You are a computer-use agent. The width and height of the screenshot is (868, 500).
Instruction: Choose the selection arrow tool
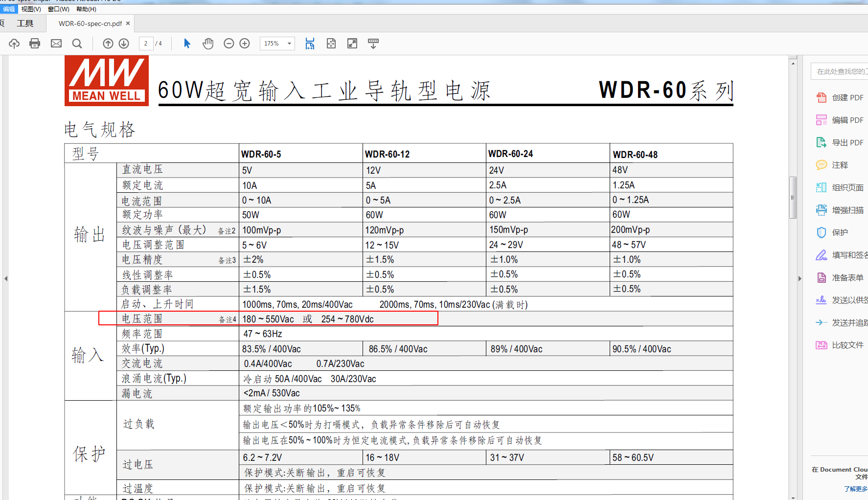coord(187,44)
